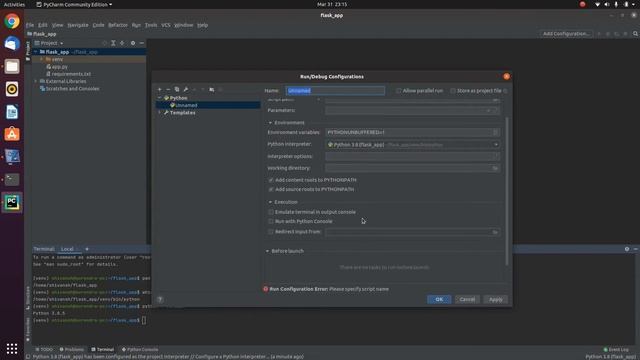The height and width of the screenshot is (360, 640).
Task: Click the dialog's vertical scrollbar
Action: [x=507, y=191]
